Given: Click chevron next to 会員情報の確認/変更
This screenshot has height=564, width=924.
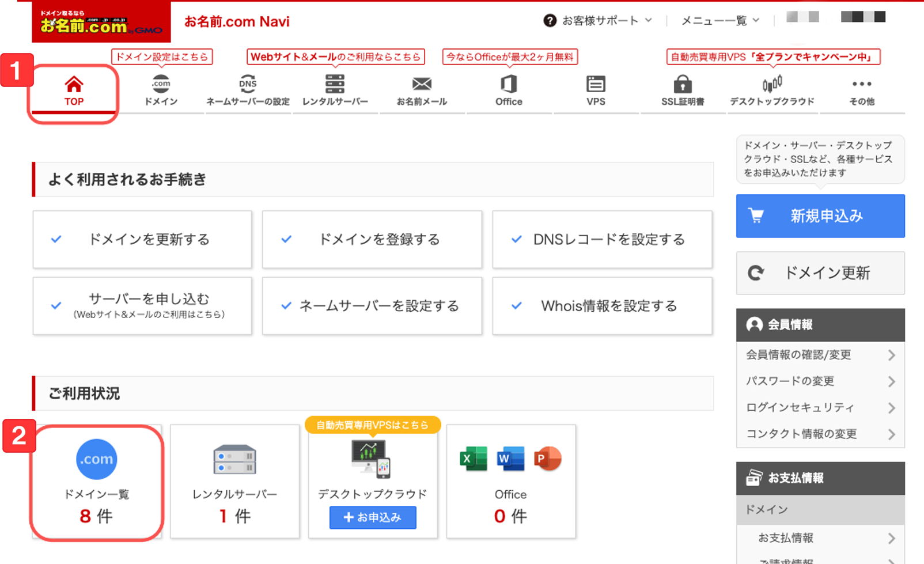Looking at the screenshot, I should (892, 355).
